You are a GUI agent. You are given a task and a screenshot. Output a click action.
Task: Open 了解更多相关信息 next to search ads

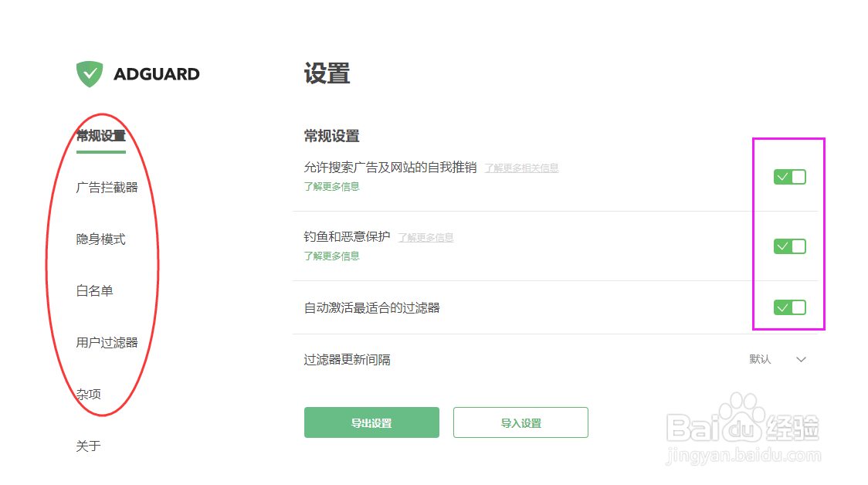click(x=521, y=167)
